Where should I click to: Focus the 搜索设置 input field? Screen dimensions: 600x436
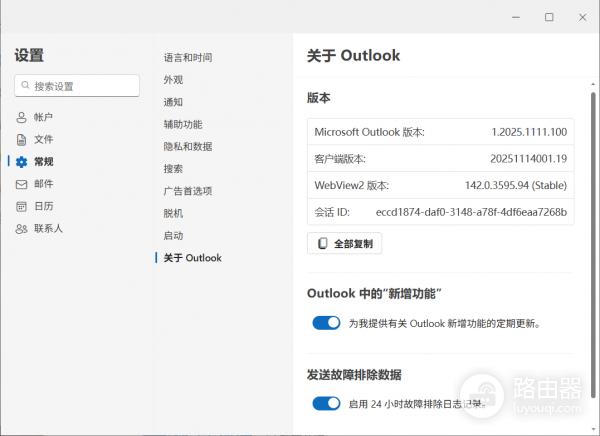(77, 86)
